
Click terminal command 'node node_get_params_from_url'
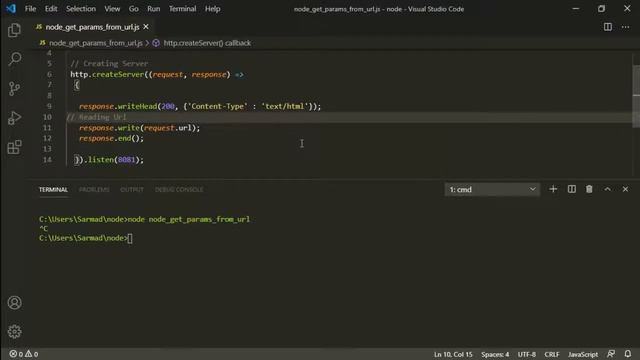[x=189, y=219]
